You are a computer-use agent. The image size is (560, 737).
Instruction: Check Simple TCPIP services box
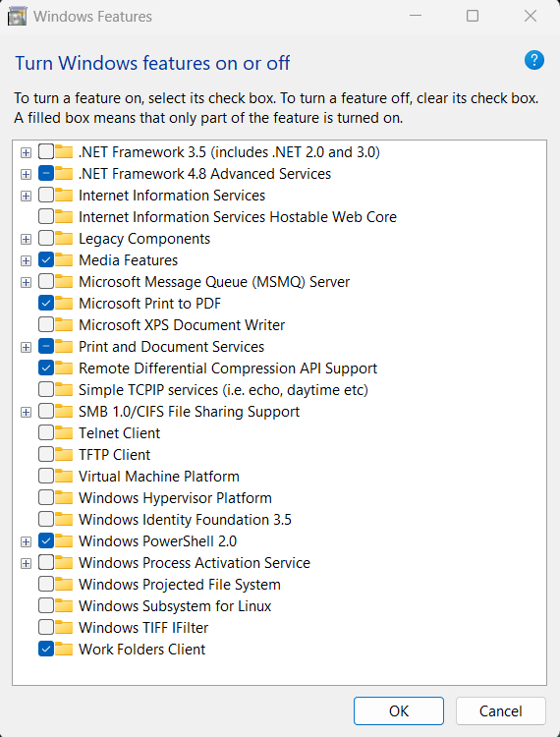[x=46, y=390]
